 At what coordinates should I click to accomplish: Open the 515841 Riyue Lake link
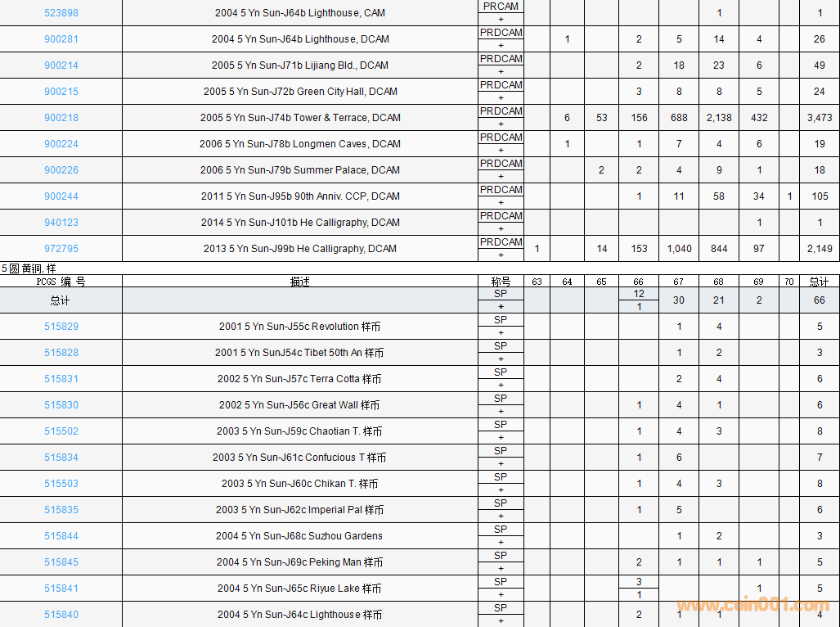point(61,589)
